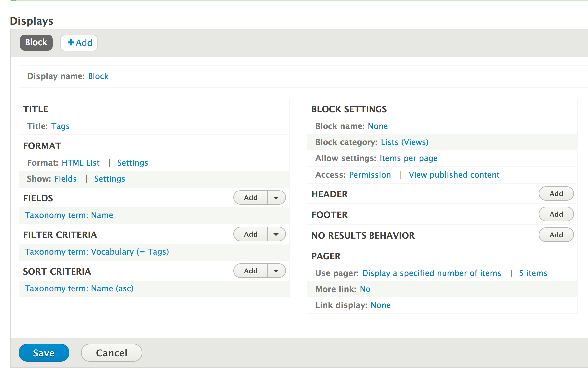Add a header to the block
The height and width of the screenshot is (381, 588).
[x=556, y=194]
